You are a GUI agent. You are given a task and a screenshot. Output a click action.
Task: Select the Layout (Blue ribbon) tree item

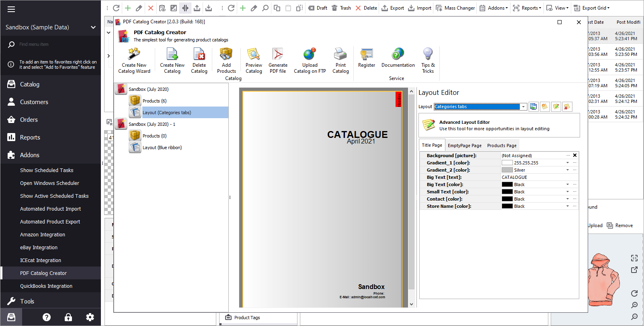tap(162, 148)
